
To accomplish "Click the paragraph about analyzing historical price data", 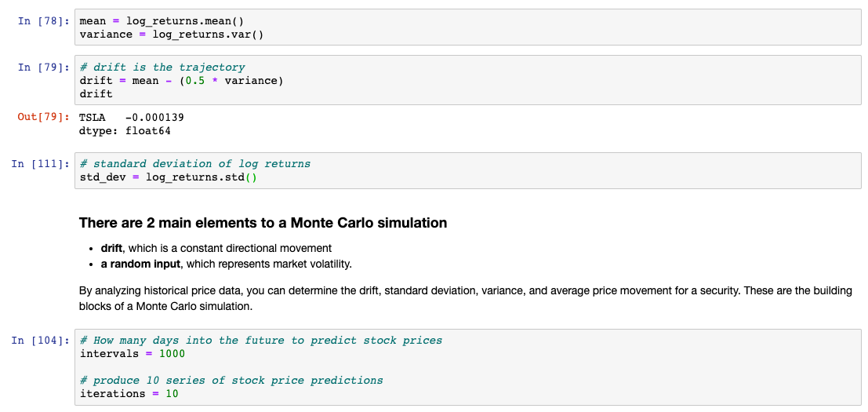I will pyautogui.click(x=465, y=298).
